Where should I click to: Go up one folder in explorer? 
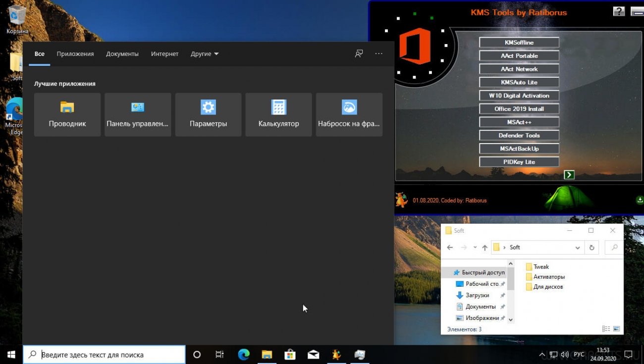click(484, 248)
